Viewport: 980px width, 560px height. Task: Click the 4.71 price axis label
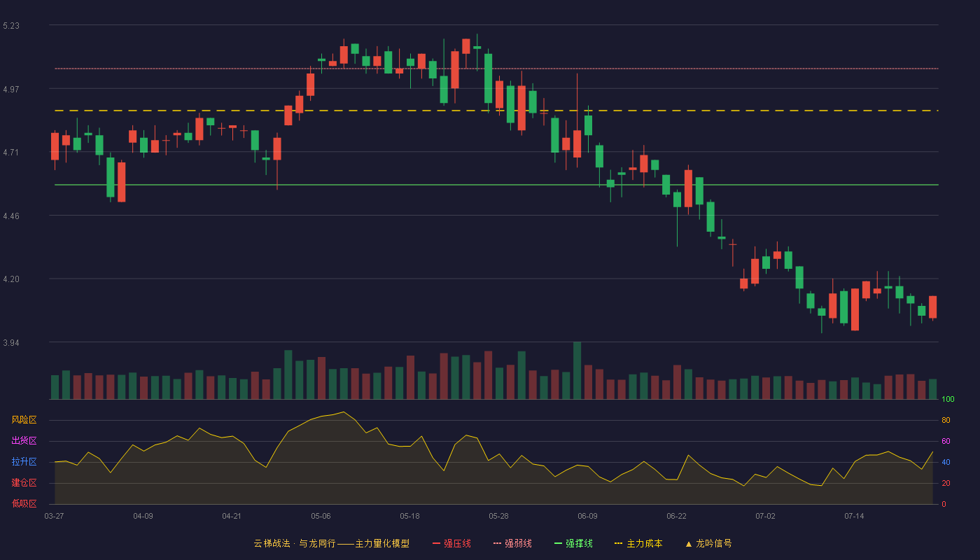pyautogui.click(x=11, y=153)
